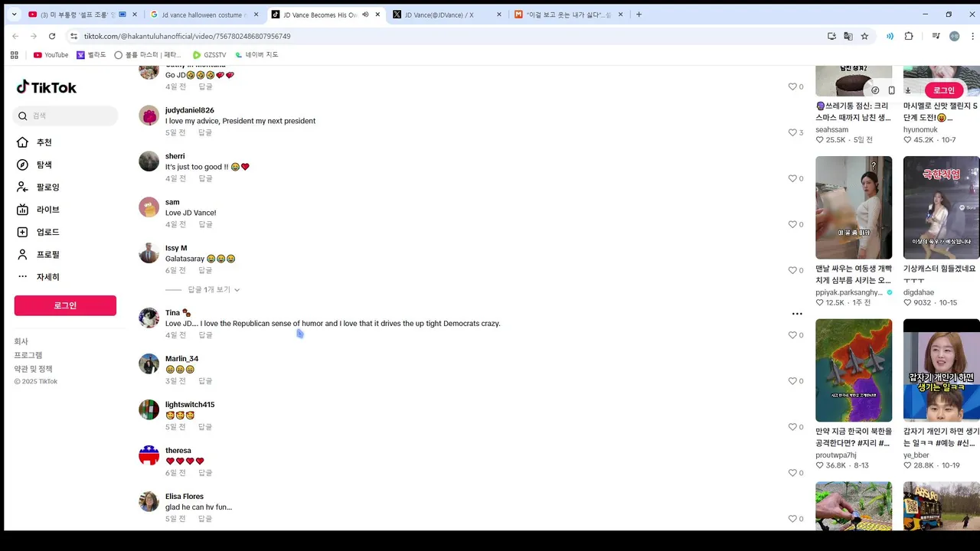This screenshot has height=551, width=980.
Task: Open Chrome apps grid in bookmarks bar
Action: pyautogui.click(x=14, y=55)
